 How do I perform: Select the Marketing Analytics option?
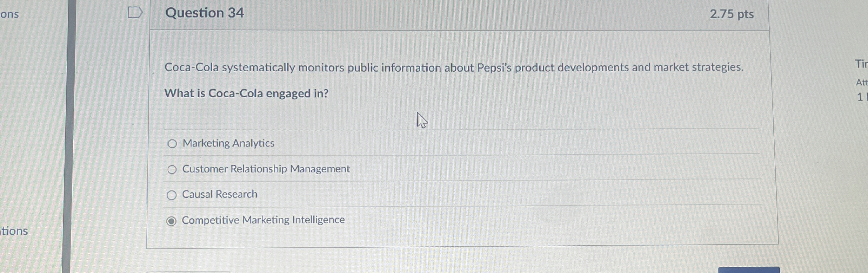[172, 144]
